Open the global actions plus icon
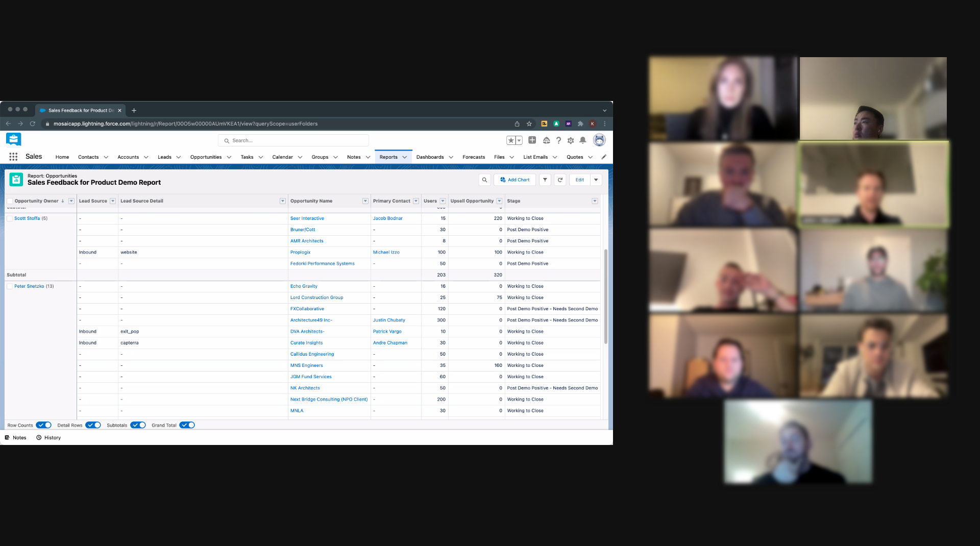The image size is (980, 546). click(532, 140)
